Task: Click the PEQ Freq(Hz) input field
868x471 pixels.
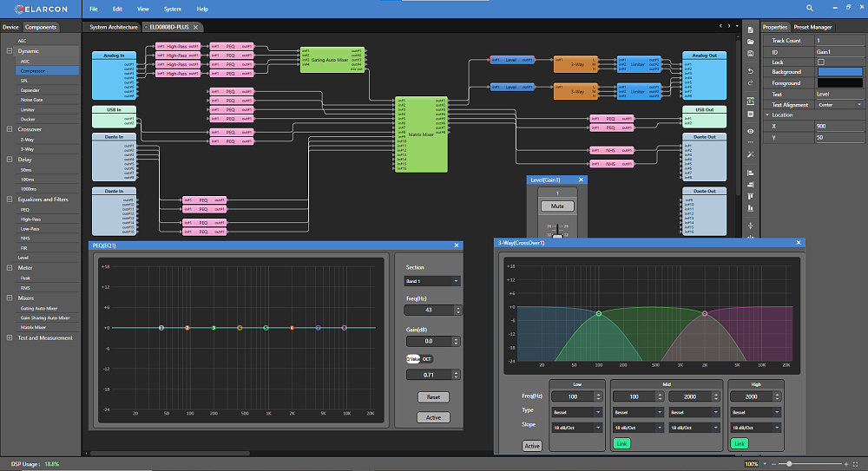Action: [429, 310]
